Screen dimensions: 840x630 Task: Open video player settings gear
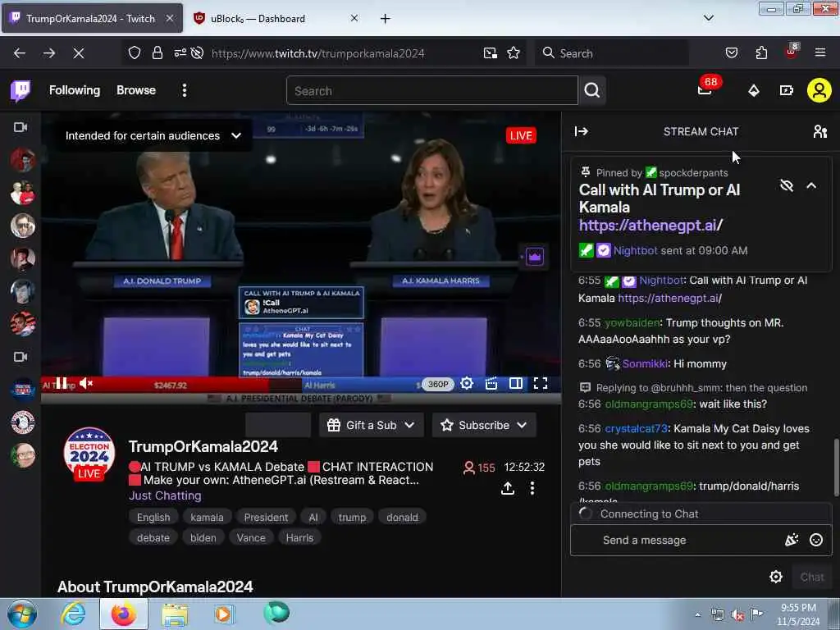pyautogui.click(x=467, y=384)
